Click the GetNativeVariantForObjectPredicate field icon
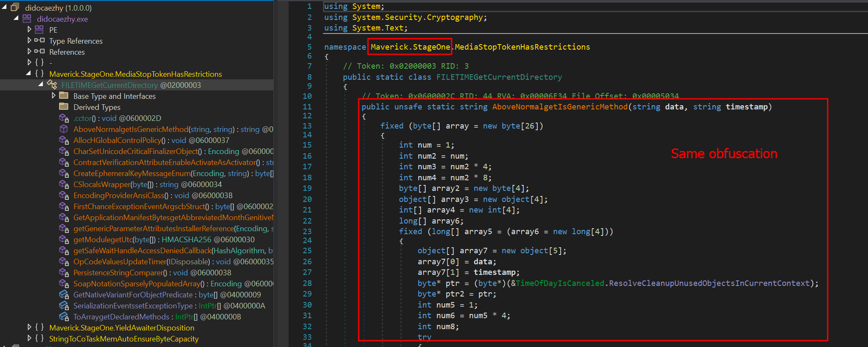 [x=64, y=294]
